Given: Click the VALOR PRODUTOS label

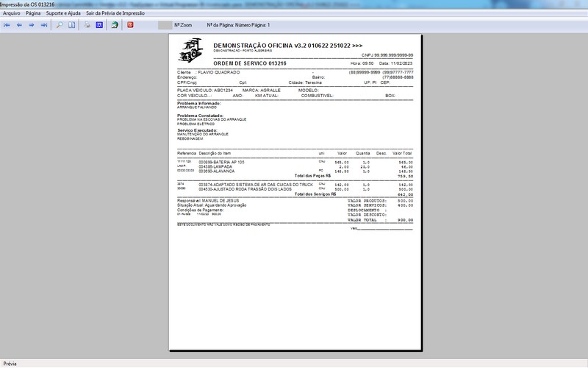Looking at the screenshot, I should click(x=367, y=201).
